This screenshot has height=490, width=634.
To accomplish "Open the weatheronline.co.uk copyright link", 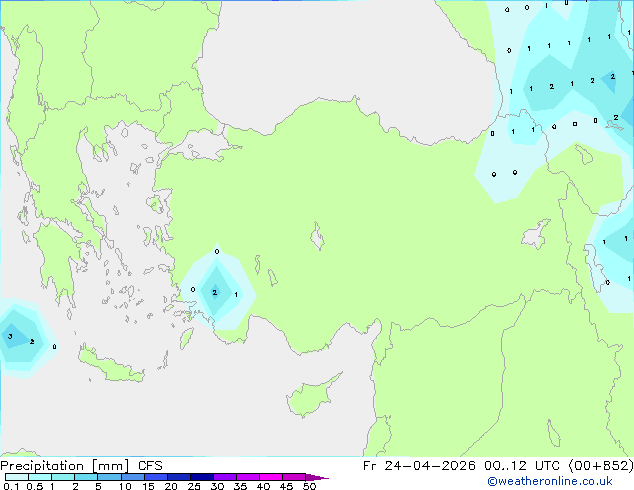I will coord(550,481).
